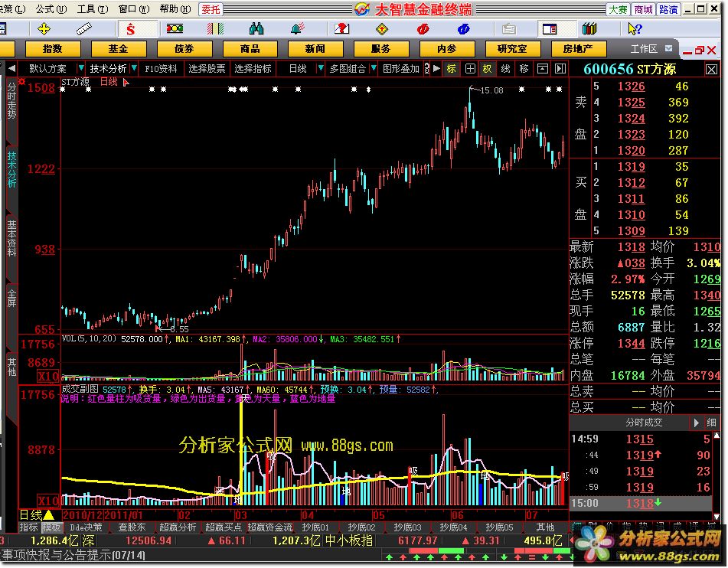Open the traffic-light indicator icon
Viewport: 728px width, 568px height.
pyautogui.click(x=175, y=29)
